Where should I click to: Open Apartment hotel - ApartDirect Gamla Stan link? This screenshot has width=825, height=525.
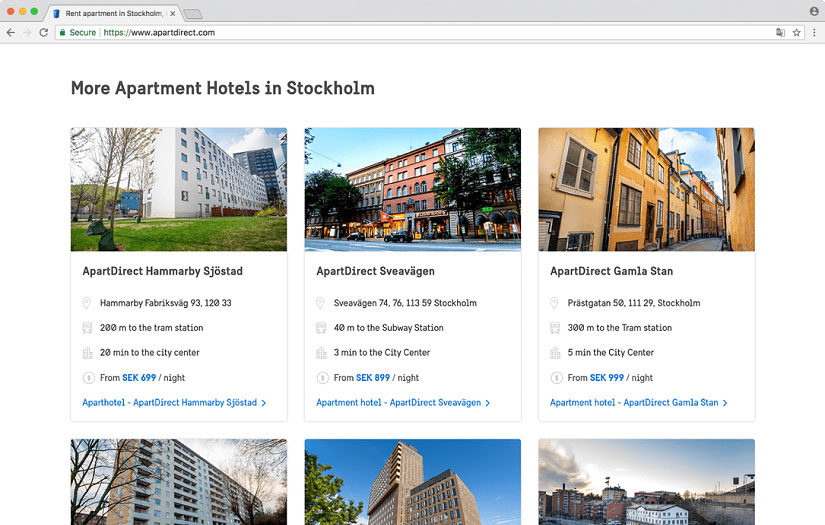coord(634,402)
